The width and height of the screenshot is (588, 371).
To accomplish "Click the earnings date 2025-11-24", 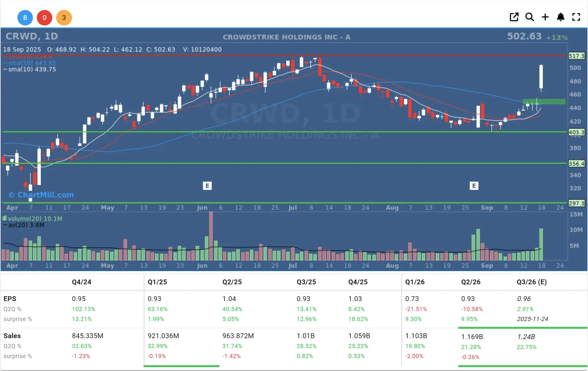I will click(x=532, y=319).
